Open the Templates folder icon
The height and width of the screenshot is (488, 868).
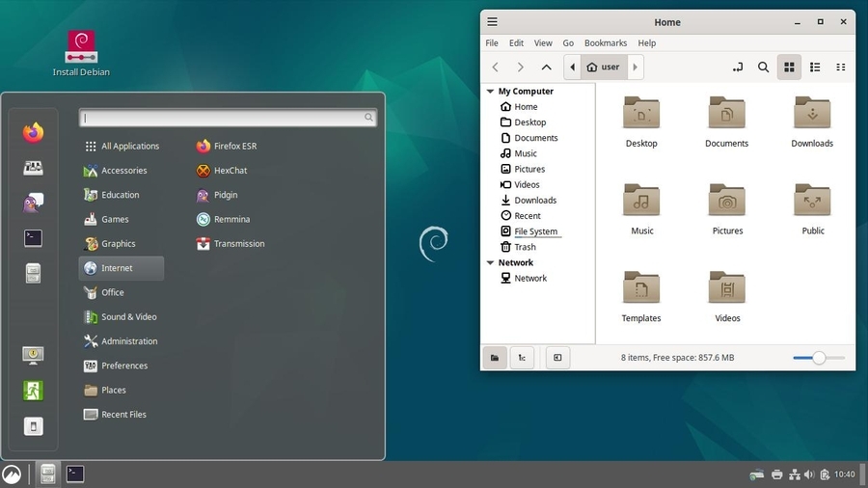tap(641, 297)
